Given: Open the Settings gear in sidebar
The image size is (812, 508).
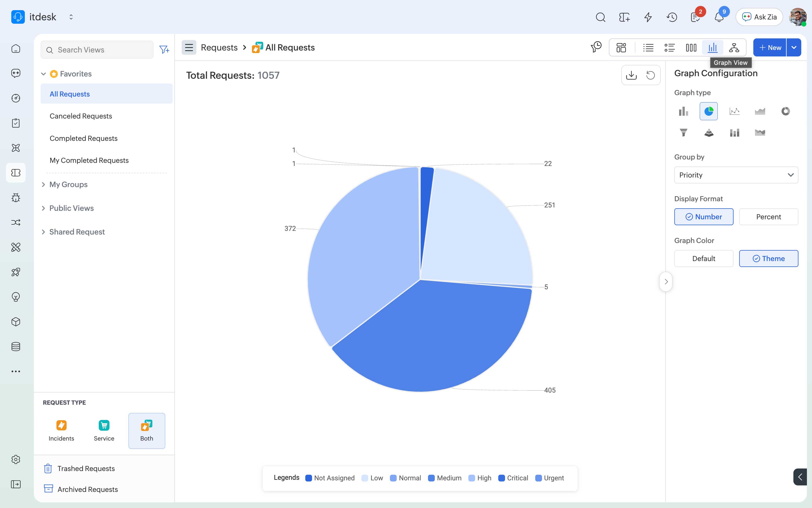Looking at the screenshot, I should click(x=16, y=459).
